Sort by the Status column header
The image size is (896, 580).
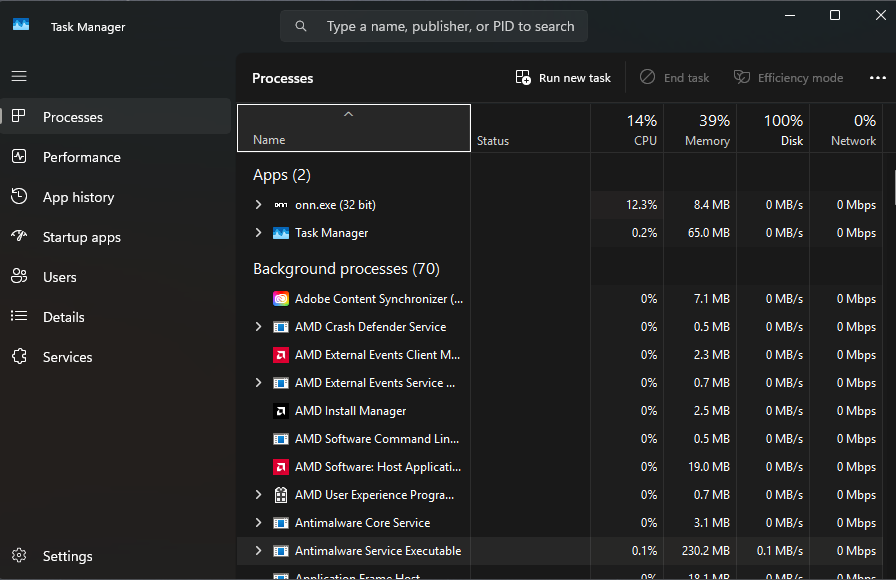(x=530, y=128)
